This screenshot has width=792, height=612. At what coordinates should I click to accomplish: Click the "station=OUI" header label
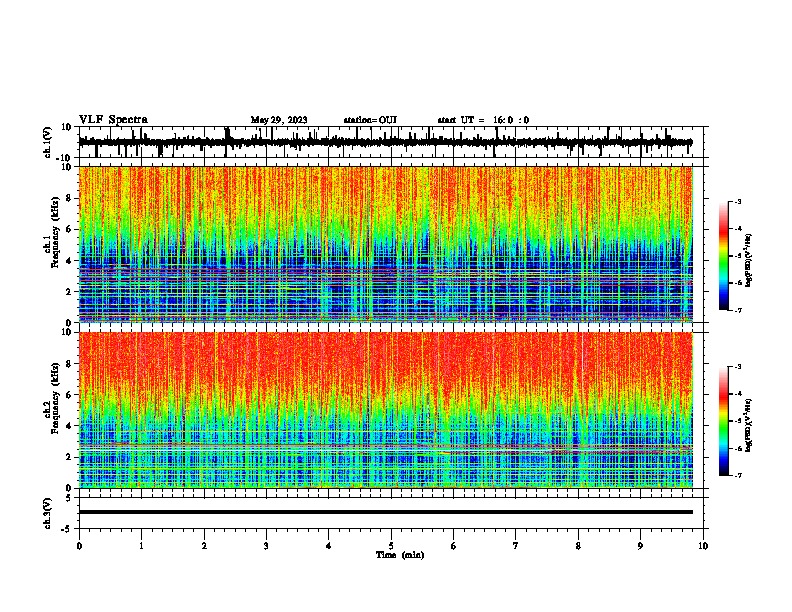coord(370,120)
